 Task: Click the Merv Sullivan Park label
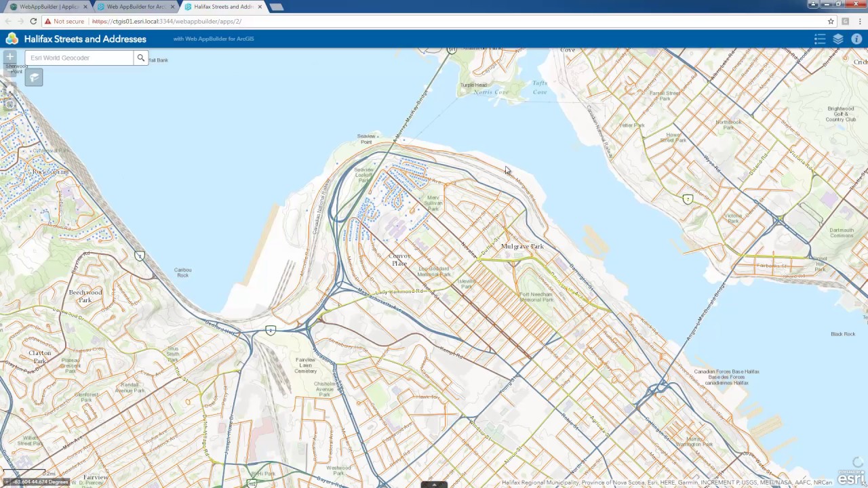[x=433, y=203]
